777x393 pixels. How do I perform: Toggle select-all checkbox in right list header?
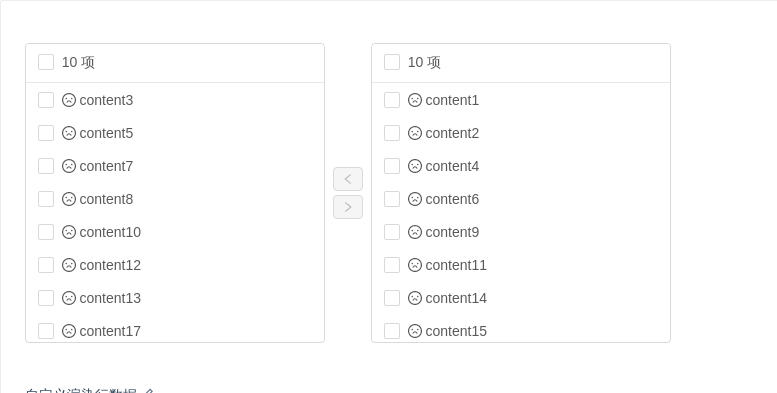[x=392, y=62]
